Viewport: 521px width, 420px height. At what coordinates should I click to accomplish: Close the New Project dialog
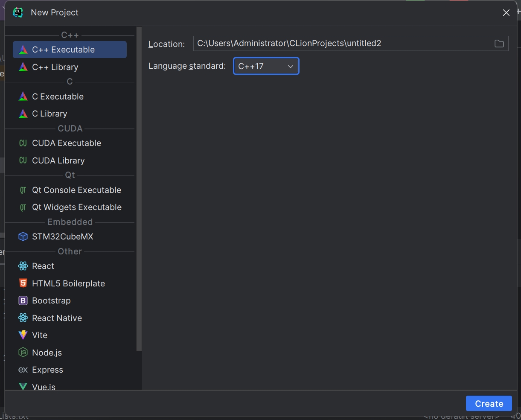[506, 13]
